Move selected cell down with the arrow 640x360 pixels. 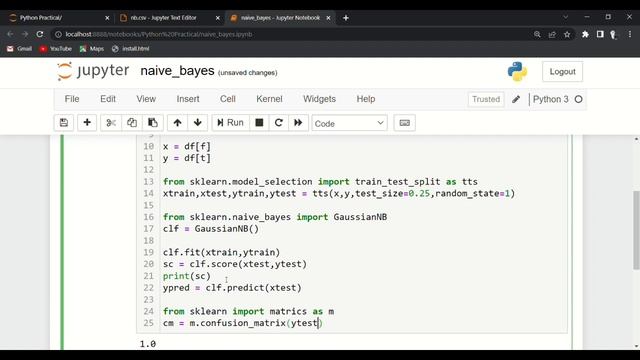coord(198,123)
